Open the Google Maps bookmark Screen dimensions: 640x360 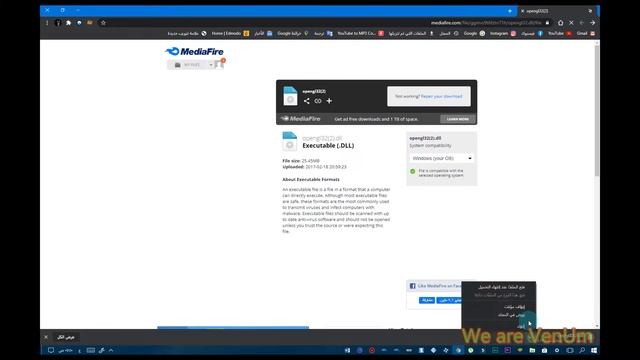293,33
